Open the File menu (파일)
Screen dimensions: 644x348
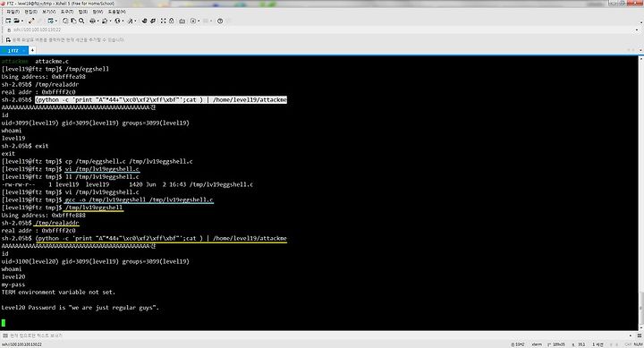click(x=13, y=12)
